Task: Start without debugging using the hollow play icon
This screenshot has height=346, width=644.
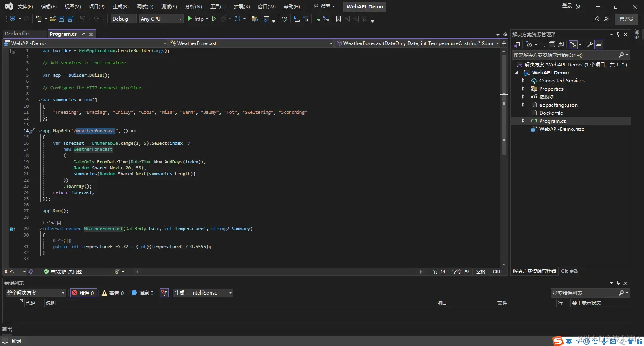Action: pos(214,19)
